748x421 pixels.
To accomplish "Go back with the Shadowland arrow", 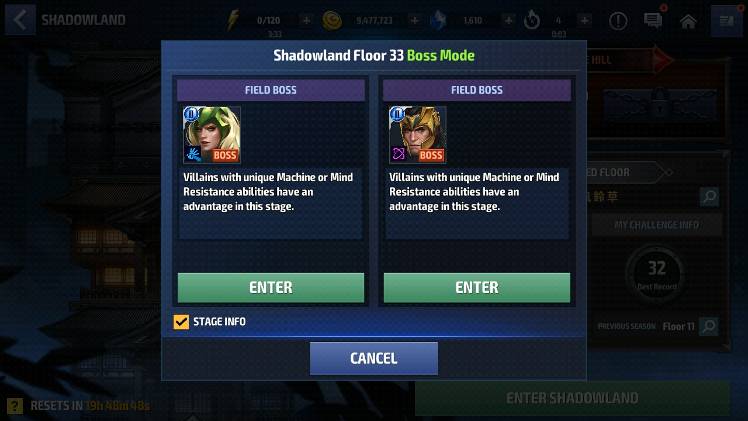I will click(x=20, y=20).
